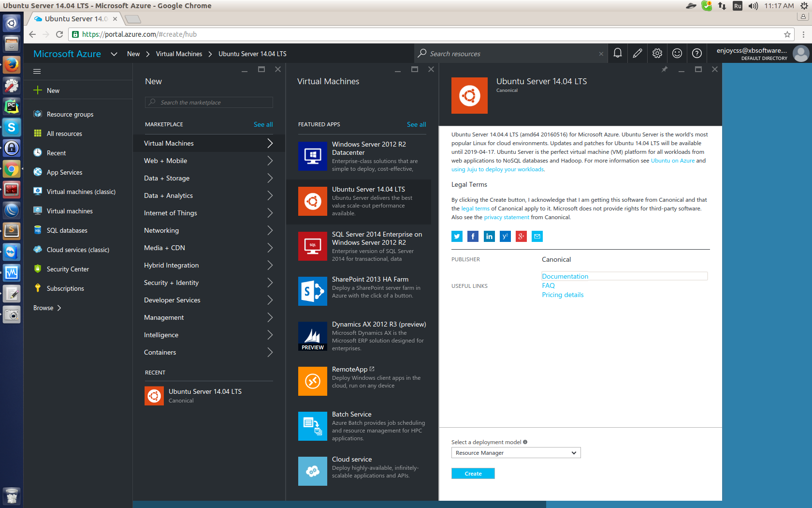The width and height of the screenshot is (812, 508).
Task: Click the help question mark icon
Action: coord(697,53)
